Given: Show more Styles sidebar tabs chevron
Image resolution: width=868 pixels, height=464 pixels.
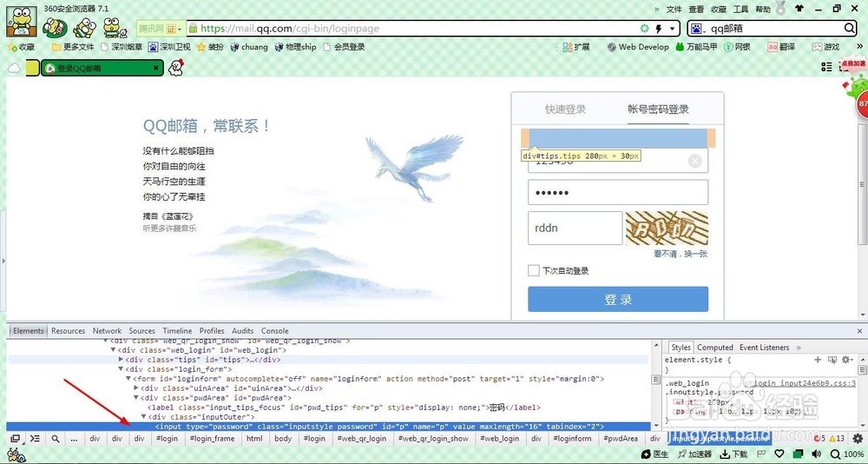Looking at the screenshot, I should click(x=799, y=348).
